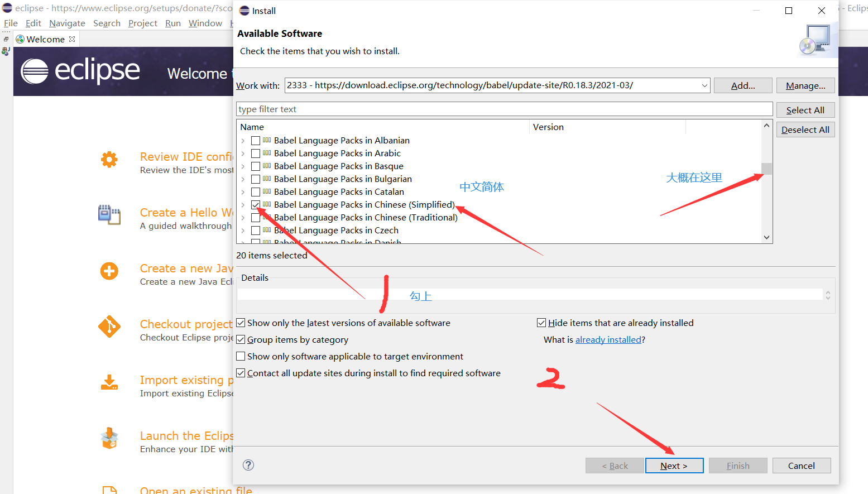
Task: Click software list scroll down arrow
Action: click(766, 237)
